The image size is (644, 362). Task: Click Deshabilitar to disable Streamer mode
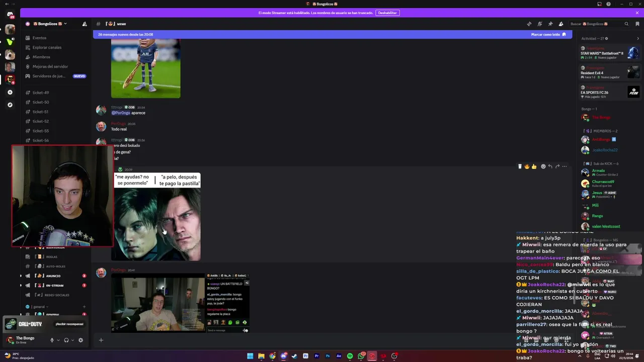click(387, 13)
